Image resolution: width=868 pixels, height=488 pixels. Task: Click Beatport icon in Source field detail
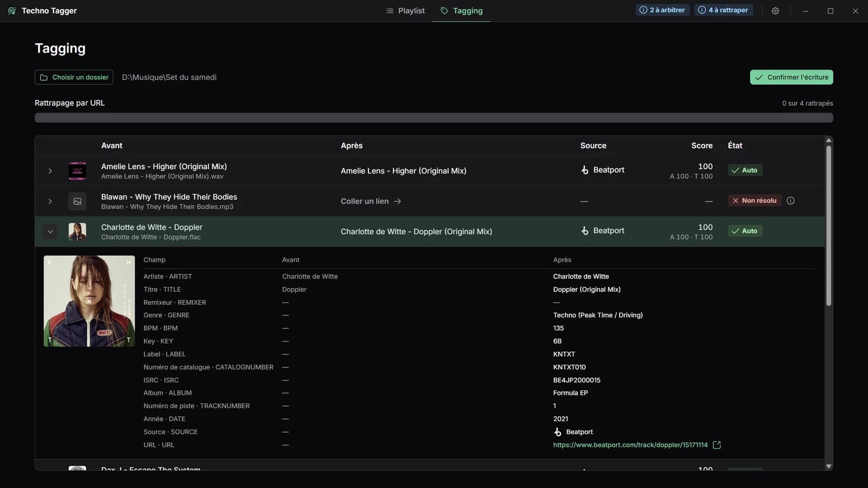pyautogui.click(x=558, y=432)
